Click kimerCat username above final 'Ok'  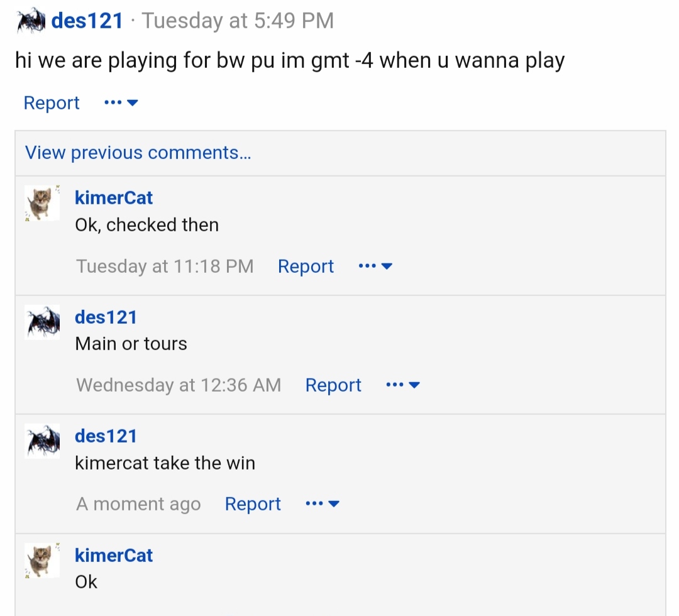click(x=113, y=556)
